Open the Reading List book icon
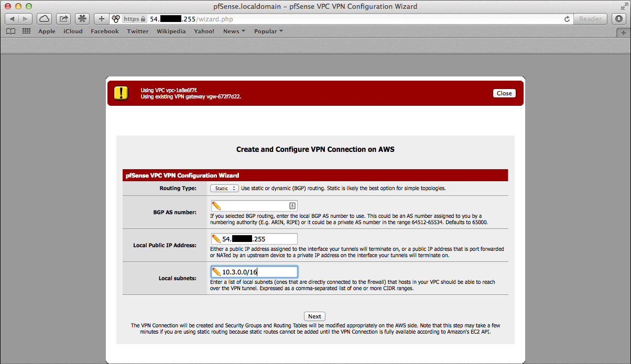The height and width of the screenshot is (364, 631). click(x=10, y=31)
